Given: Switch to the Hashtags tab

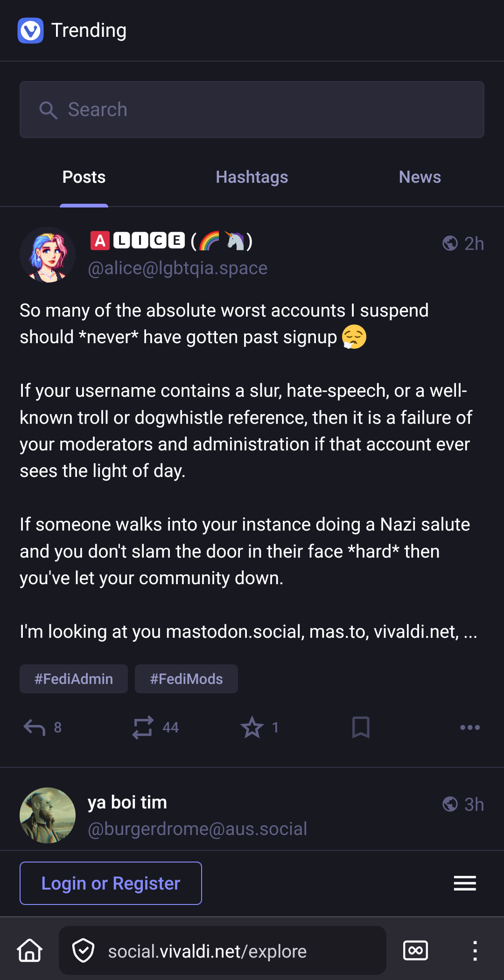Looking at the screenshot, I should [252, 177].
